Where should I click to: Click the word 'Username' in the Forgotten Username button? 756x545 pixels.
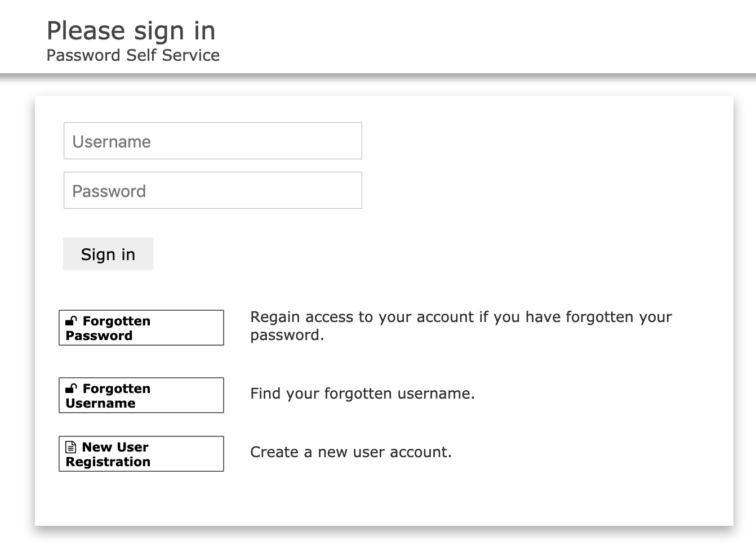(x=100, y=403)
